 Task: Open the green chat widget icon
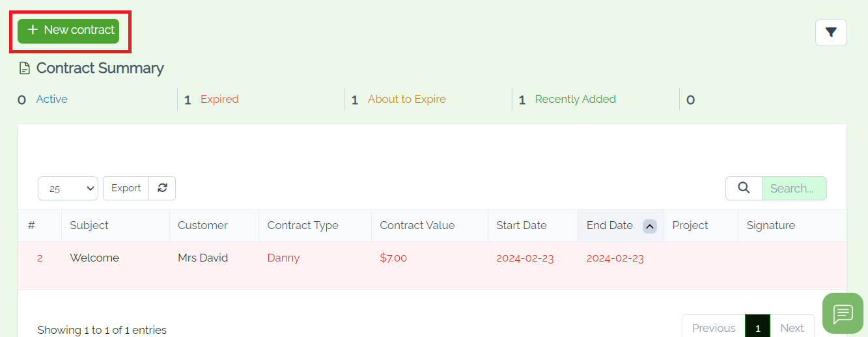coord(843,313)
